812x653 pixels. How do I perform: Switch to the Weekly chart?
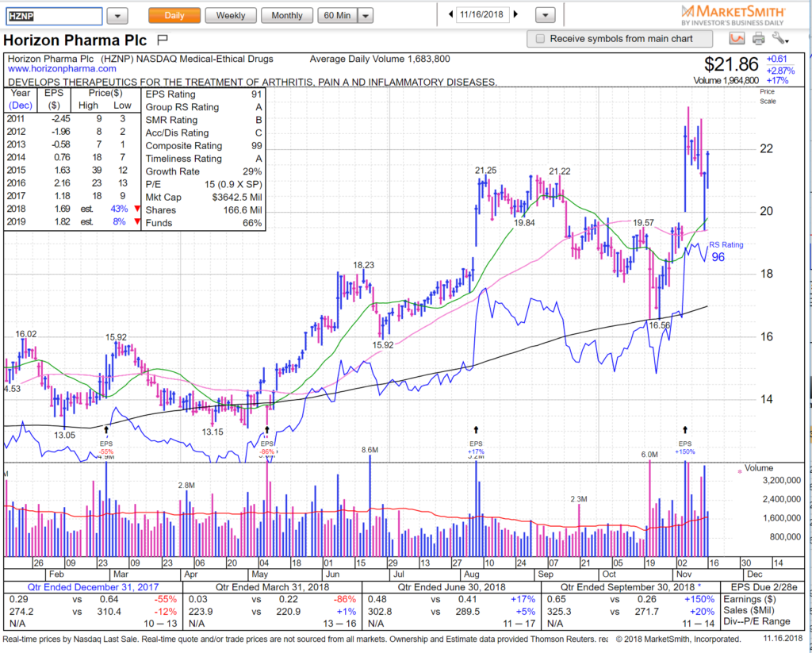tap(231, 16)
